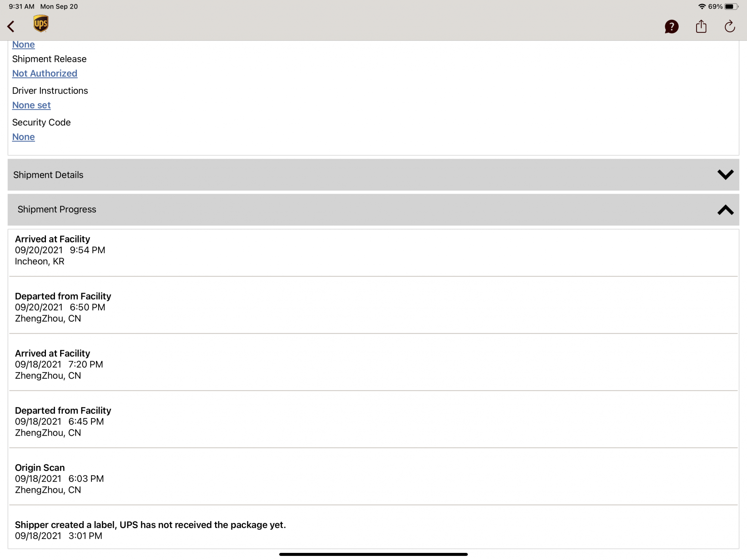This screenshot has height=560, width=747.
Task: Tap the battery status icon
Action: coord(731,6)
